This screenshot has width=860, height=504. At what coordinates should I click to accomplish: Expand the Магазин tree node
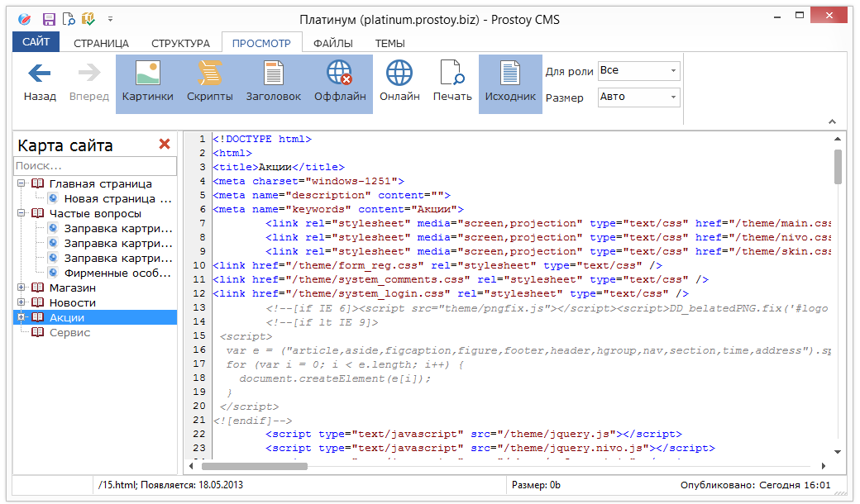click(x=21, y=287)
